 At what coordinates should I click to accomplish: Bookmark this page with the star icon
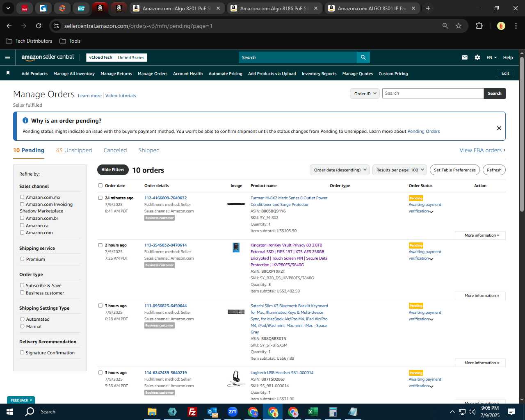[x=459, y=26]
